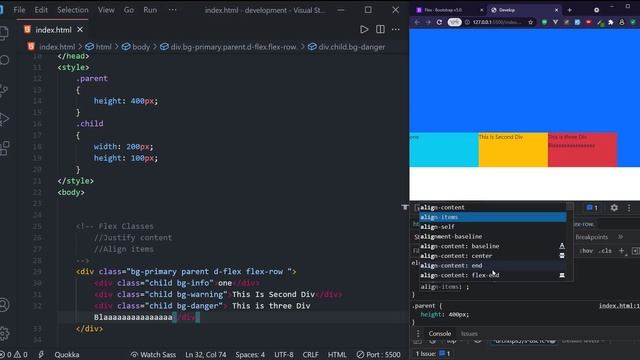
Task: Bookmark the page with the star icon
Action: pyautogui.click(x=531, y=22)
